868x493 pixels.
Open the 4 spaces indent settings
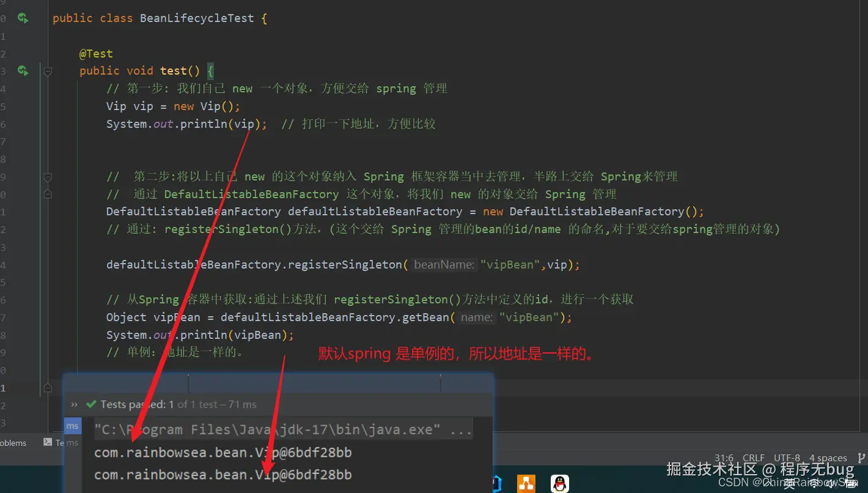pyautogui.click(x=828, y=458)
